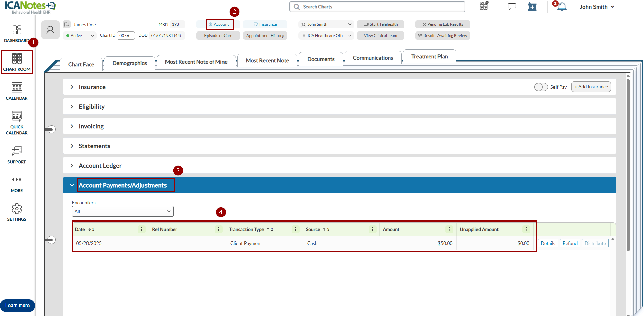644x316 pixels.
Task: Click the add appointment calendar-plus icon
Action: (532, 6)
